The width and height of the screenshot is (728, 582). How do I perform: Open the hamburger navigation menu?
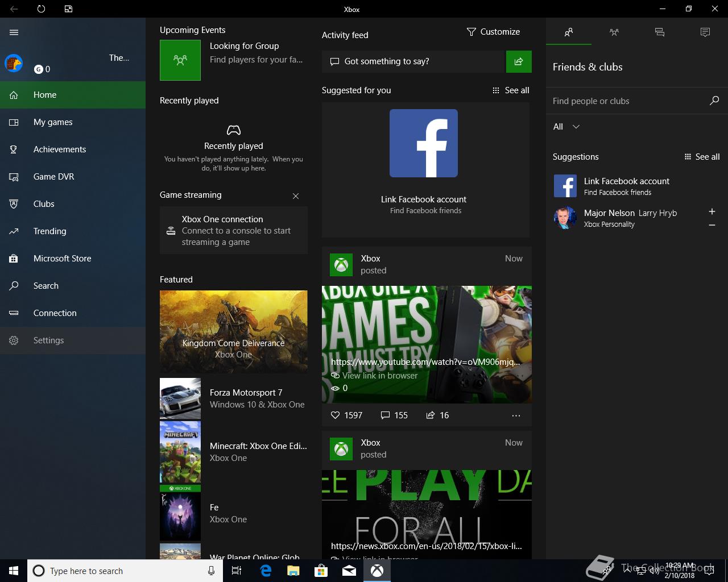[x=14, y=32]
